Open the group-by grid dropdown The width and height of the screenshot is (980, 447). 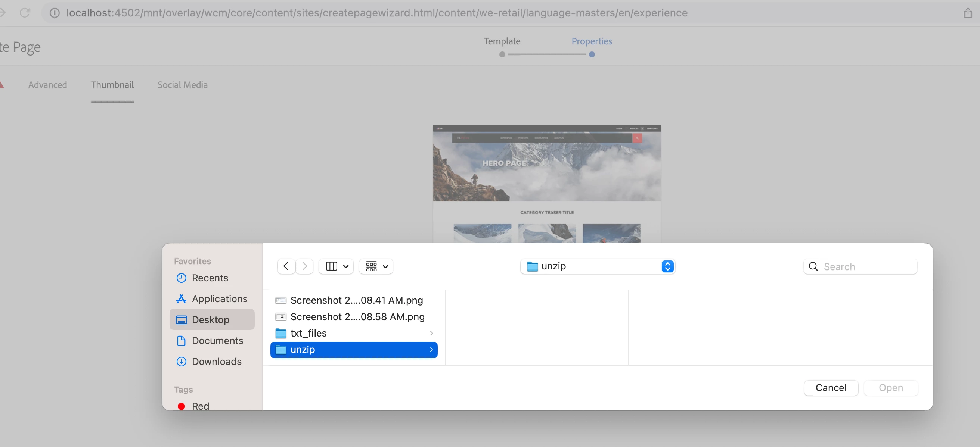pos(376,266)
